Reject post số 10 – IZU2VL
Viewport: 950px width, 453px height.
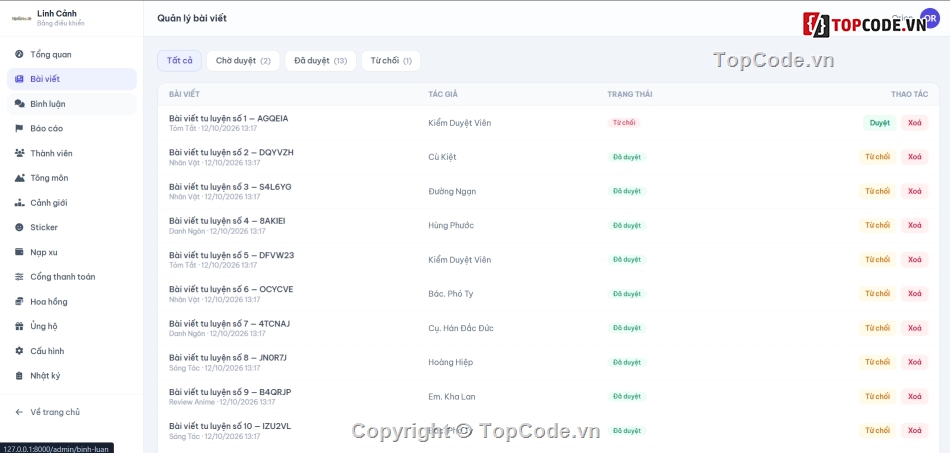tap(877, 431)
